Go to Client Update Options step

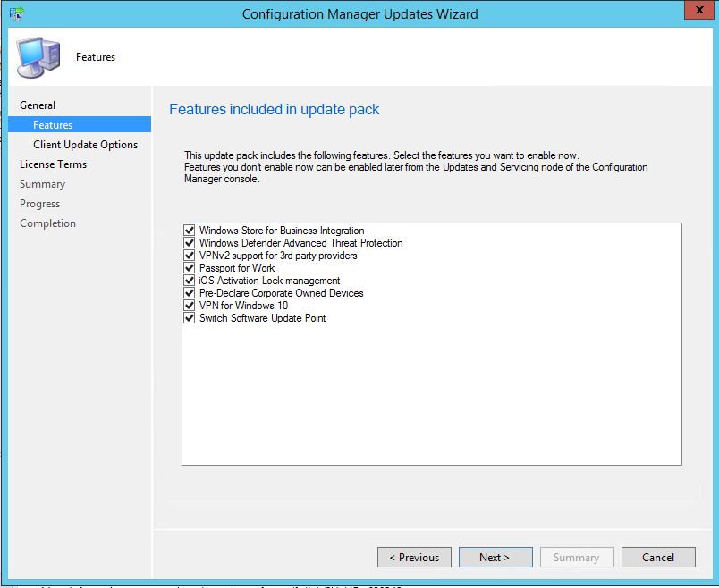85,145
